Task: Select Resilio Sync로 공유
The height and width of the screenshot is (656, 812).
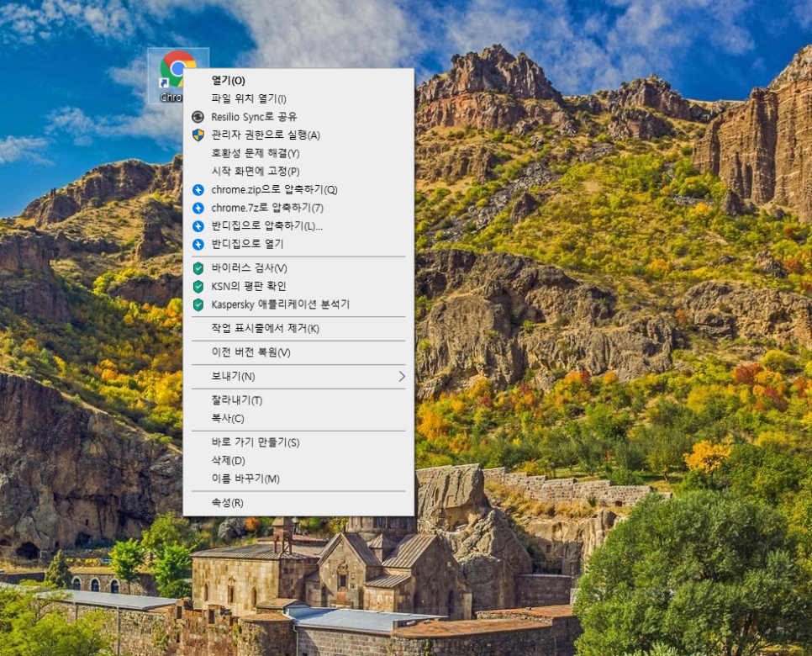Action: click(x=298, y=117)
